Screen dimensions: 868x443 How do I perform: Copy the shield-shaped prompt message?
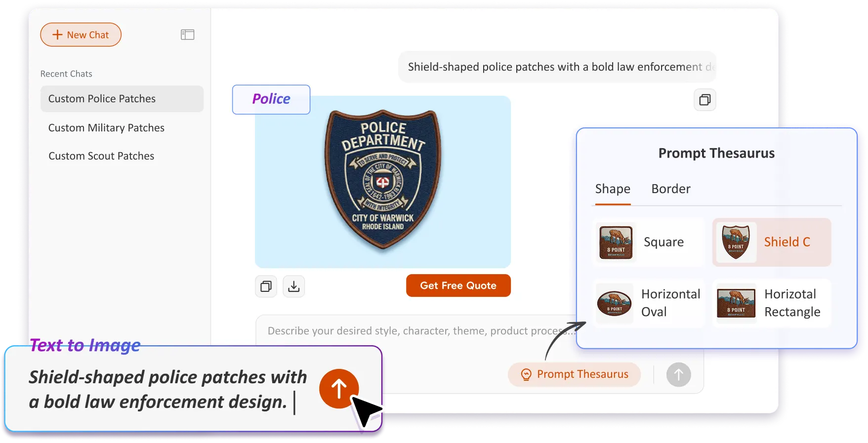705,100
